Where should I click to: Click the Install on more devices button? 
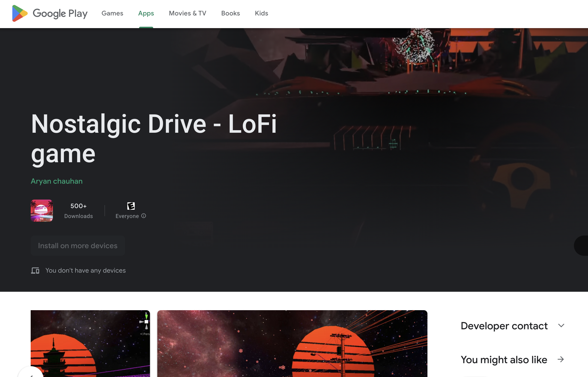point(78,245)
